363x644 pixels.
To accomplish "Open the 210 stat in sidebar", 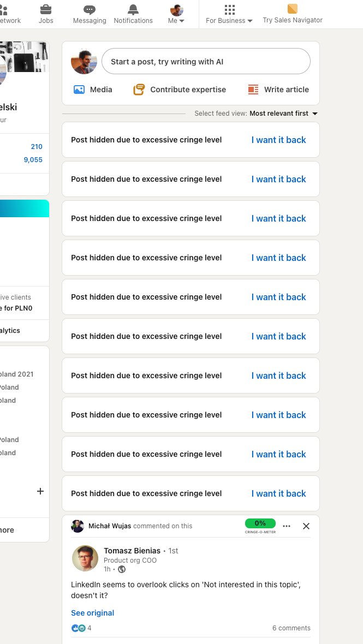I will tap(37, 147).
